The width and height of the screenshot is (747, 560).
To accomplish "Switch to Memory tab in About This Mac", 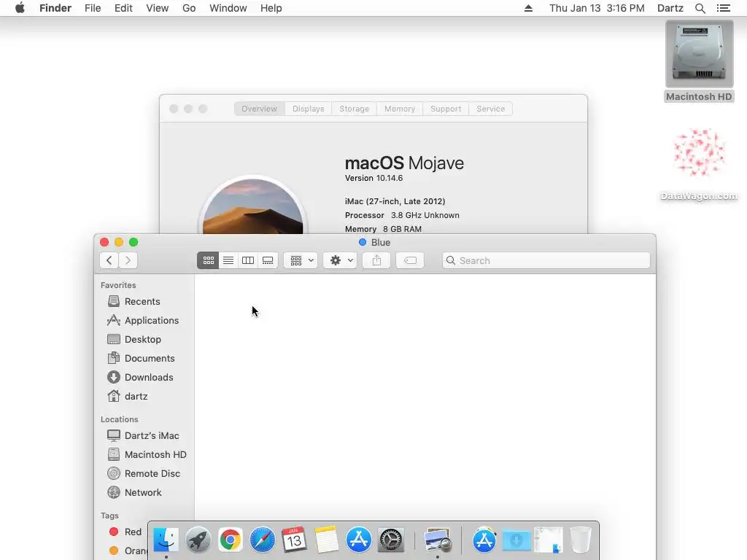I will point(400,109).
